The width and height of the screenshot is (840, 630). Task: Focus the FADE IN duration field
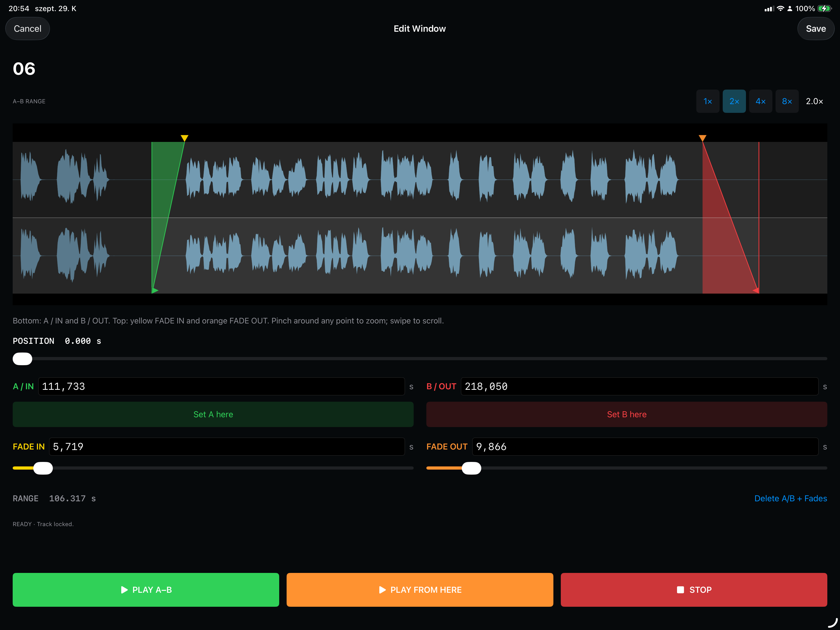tap(227, 447)
